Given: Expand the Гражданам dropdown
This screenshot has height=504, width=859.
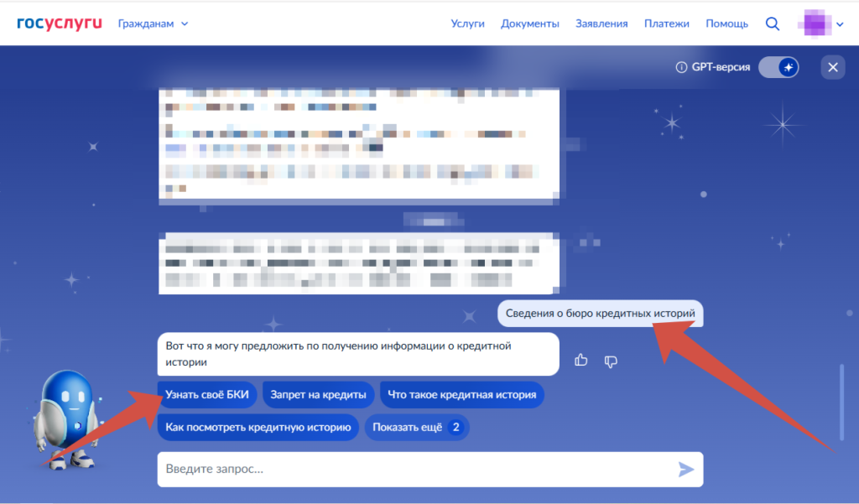Looking at the screenshot, I should pyautogui.click(x=153, y=23).
